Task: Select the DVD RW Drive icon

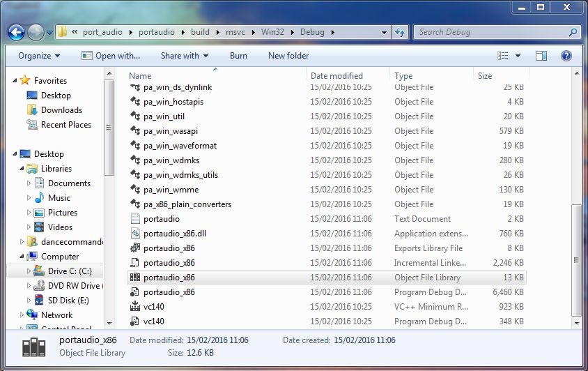Action: [39, 286]
